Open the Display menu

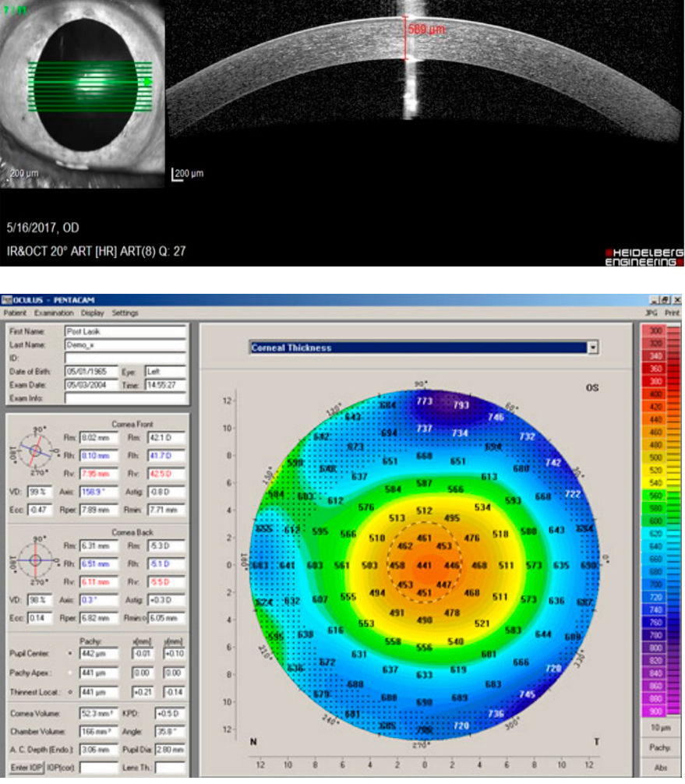coord(91,313)
